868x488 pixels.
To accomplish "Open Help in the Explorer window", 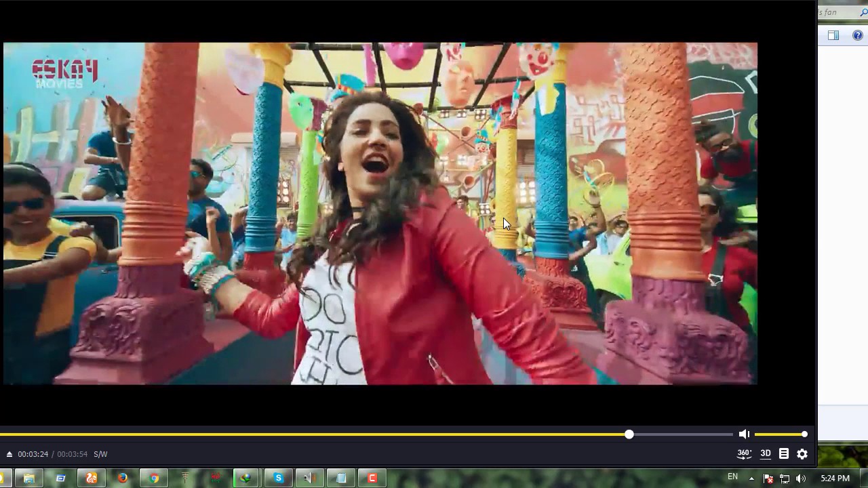I will pos(858,35).
